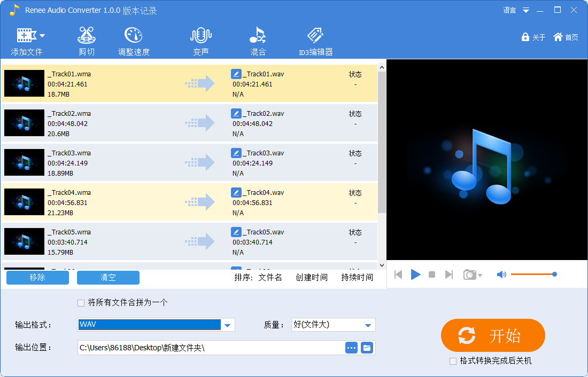Enable 将所有文件合拼为一个 checkbox
The image size is (588, 377).
click(x=81, y=303)
